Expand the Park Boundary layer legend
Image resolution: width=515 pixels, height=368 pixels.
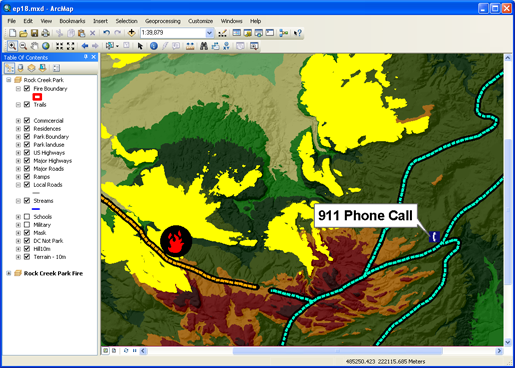pos(18,137)
